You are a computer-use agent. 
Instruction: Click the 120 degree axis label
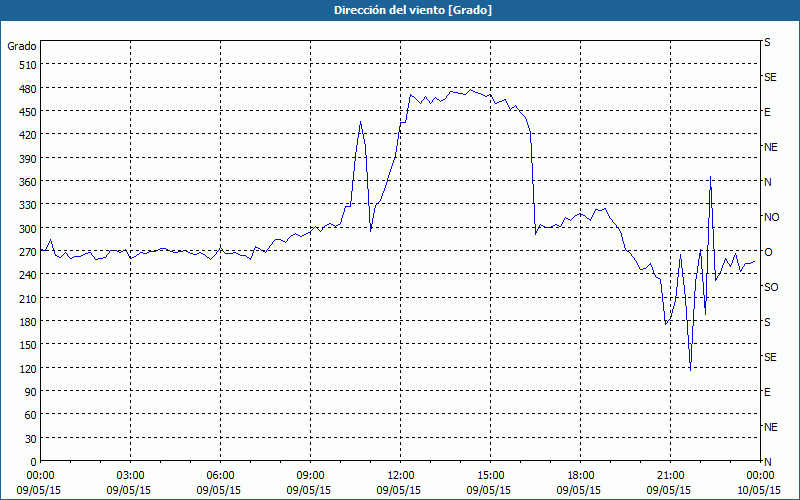pos(28,368)
